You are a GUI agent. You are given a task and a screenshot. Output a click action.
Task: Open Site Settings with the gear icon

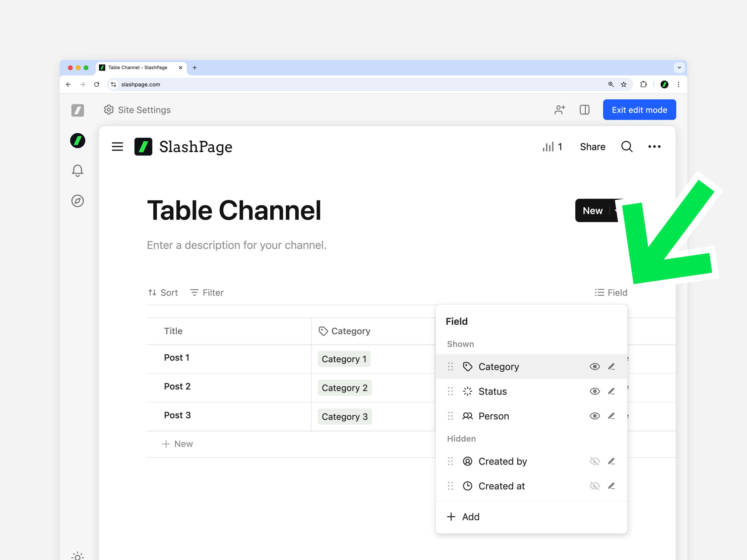coord(109,110)
